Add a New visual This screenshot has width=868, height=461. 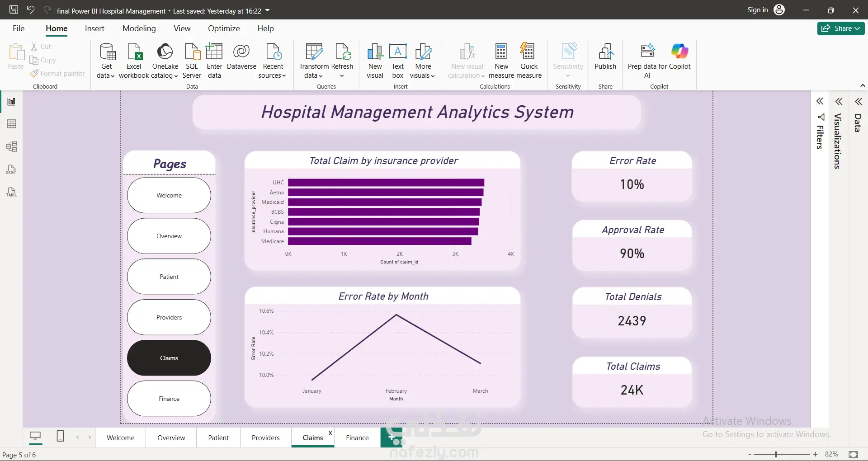pos(375,61)
